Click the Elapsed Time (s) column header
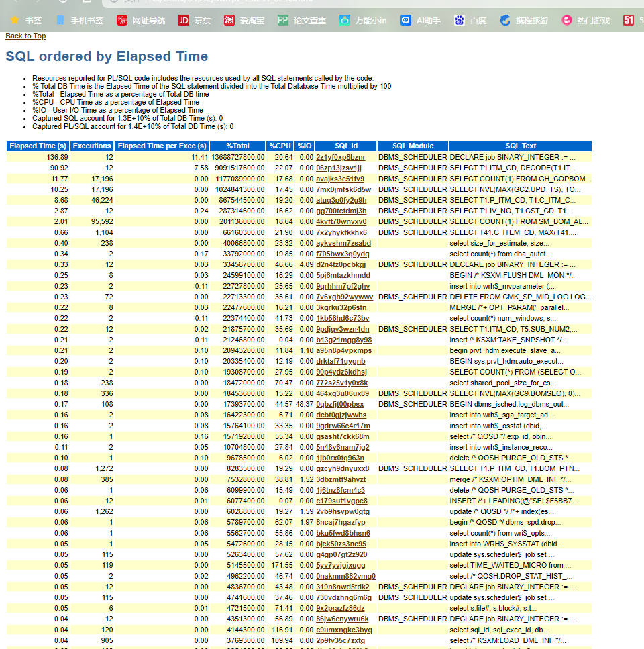The height and width of the screenshot is (649, 644). tap(38, 146)
